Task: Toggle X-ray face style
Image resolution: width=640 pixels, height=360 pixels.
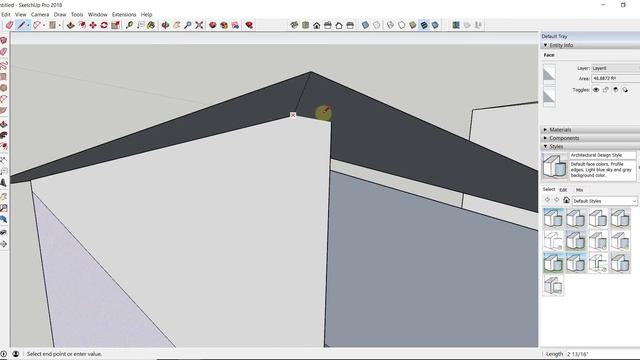Action: (365, 25)
